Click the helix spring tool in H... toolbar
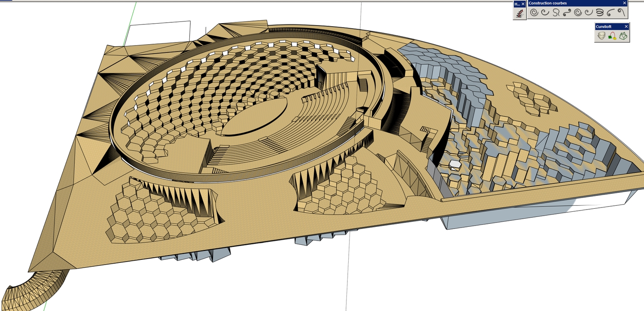 tap(519, 13)
